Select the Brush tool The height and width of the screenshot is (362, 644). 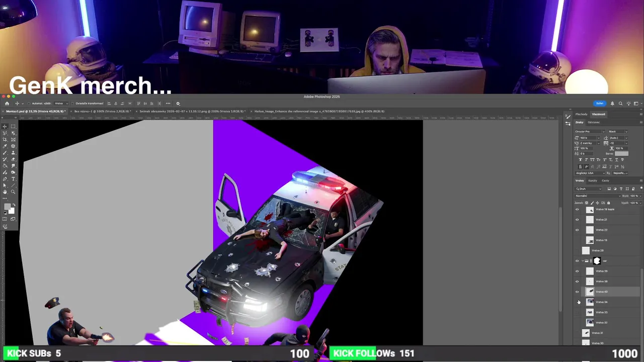point(5,152)
